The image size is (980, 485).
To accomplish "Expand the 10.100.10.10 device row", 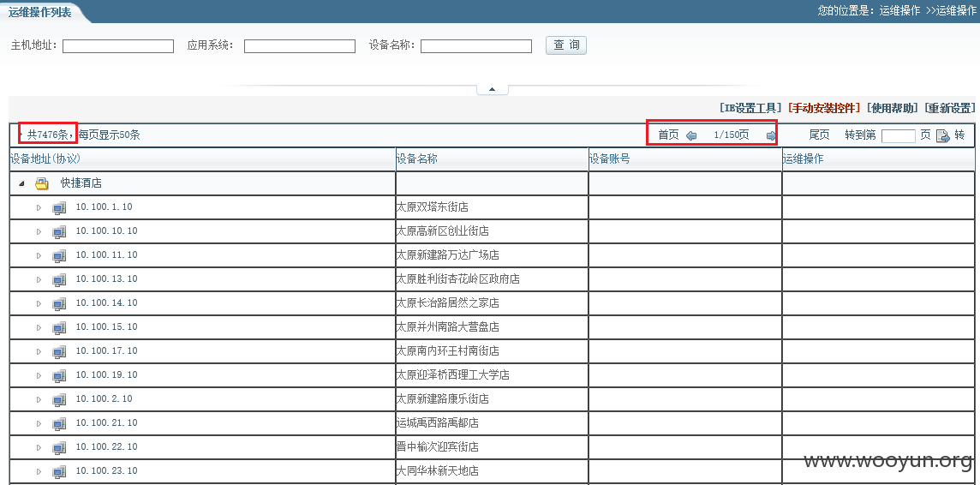I will coord(39,232).
